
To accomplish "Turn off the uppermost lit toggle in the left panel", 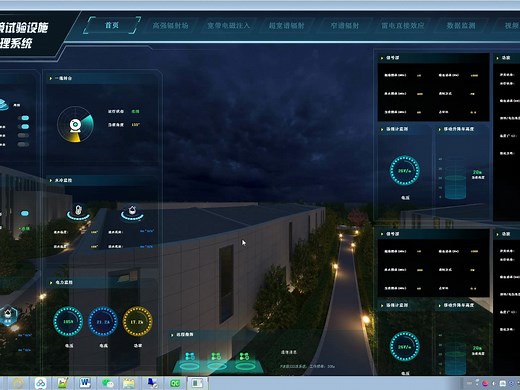I will click(25, 118).
